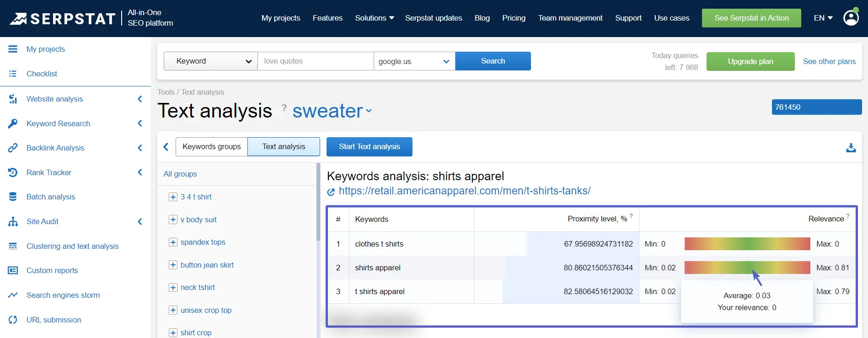
Task: Click the Checklist list icon
Action: (x=13, y=74)
